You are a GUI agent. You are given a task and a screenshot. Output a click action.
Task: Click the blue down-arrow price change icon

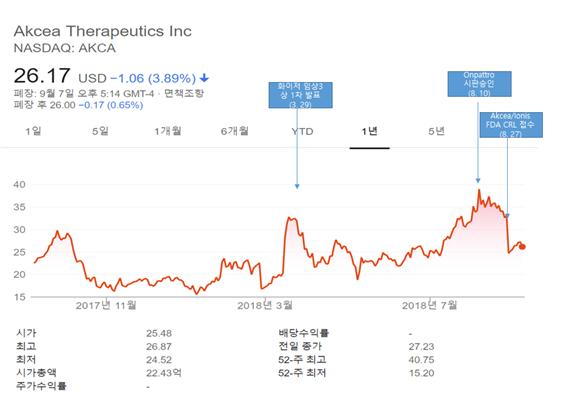[x=204, y=78]
